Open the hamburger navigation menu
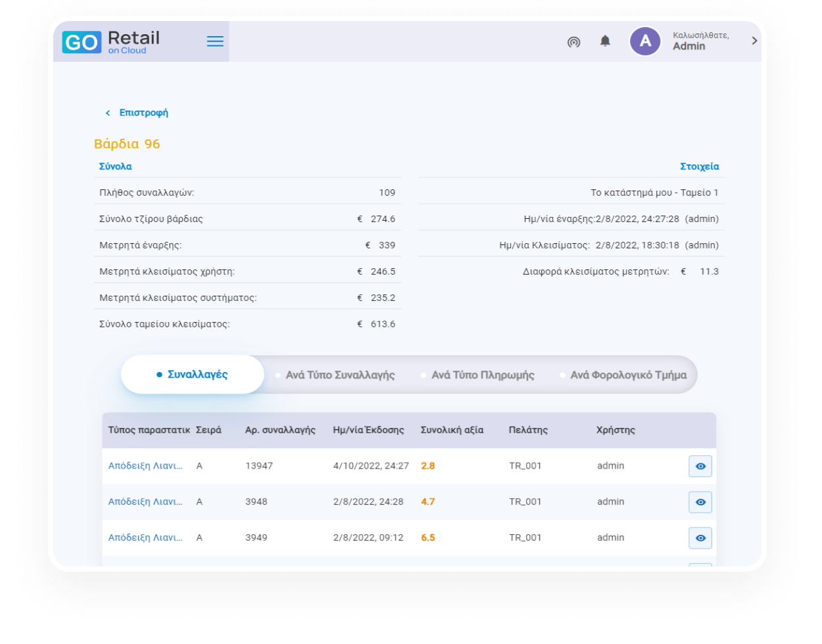The width and height of the screenshot is (822, 644). 215,41
